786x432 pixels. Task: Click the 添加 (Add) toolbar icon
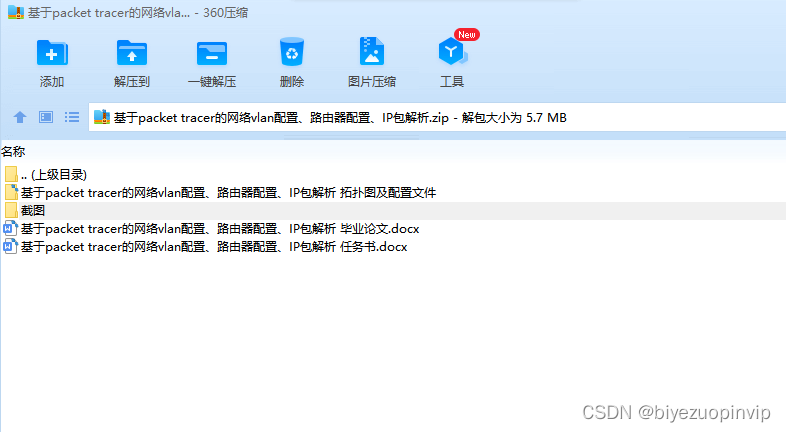coord(52,53)
